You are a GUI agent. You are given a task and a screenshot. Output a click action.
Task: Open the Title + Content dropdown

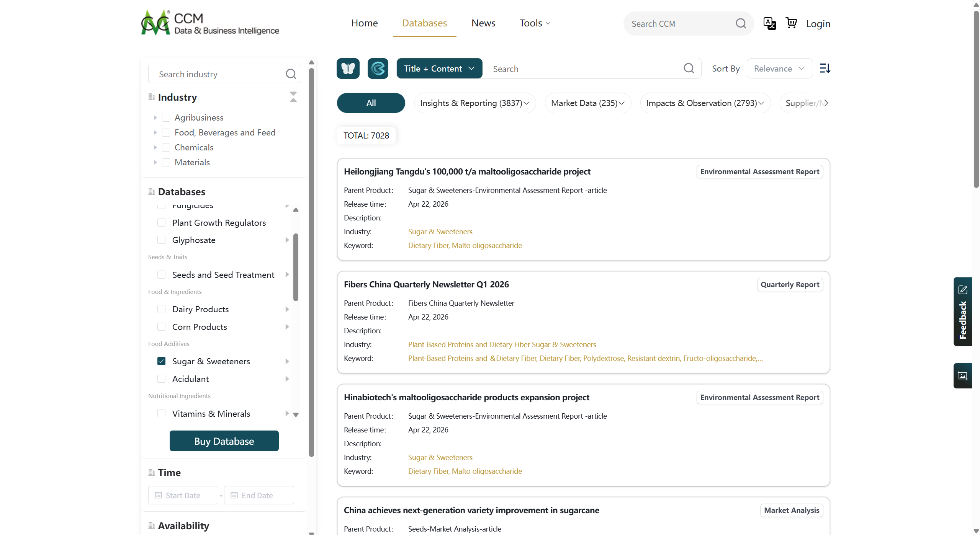[439, 69]
